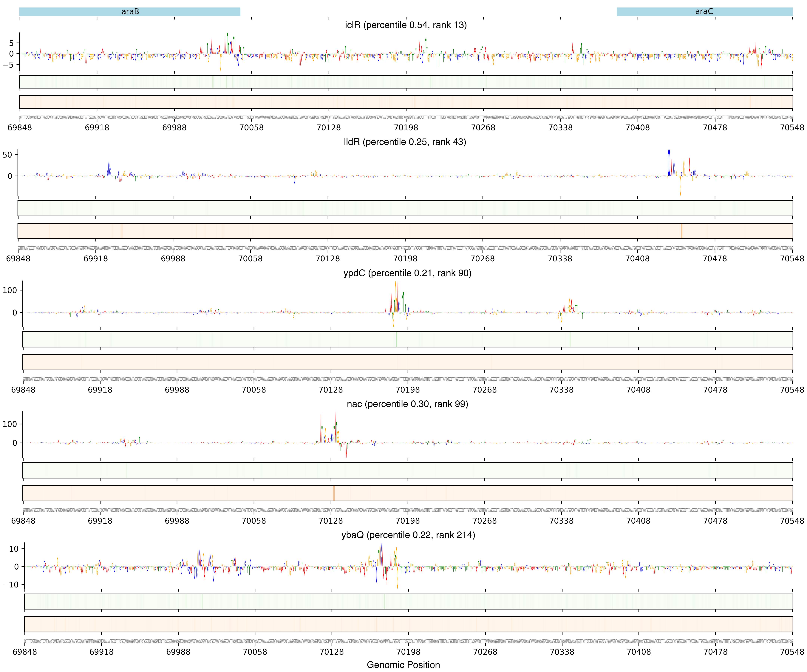Click the araB gene annotation bar
This screenshot has height=672, width=807.
[130, 12]
